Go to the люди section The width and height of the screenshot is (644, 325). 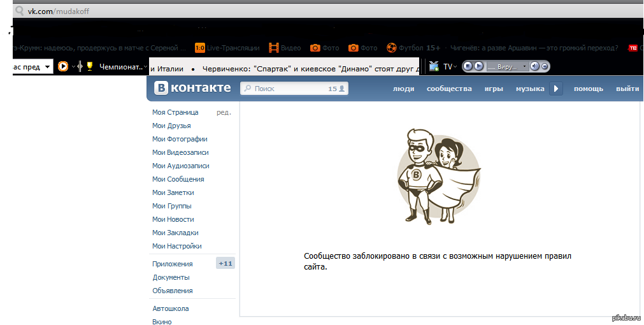[403, 89]
